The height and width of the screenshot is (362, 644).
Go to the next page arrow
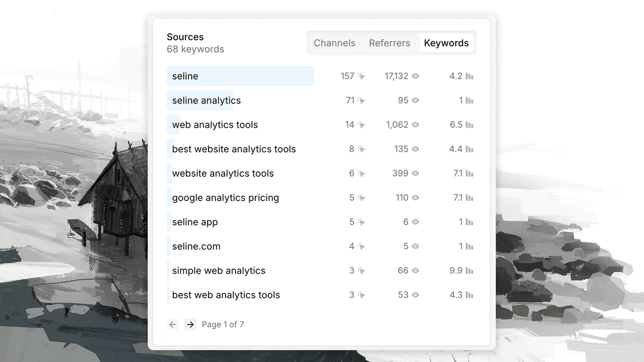190,325
